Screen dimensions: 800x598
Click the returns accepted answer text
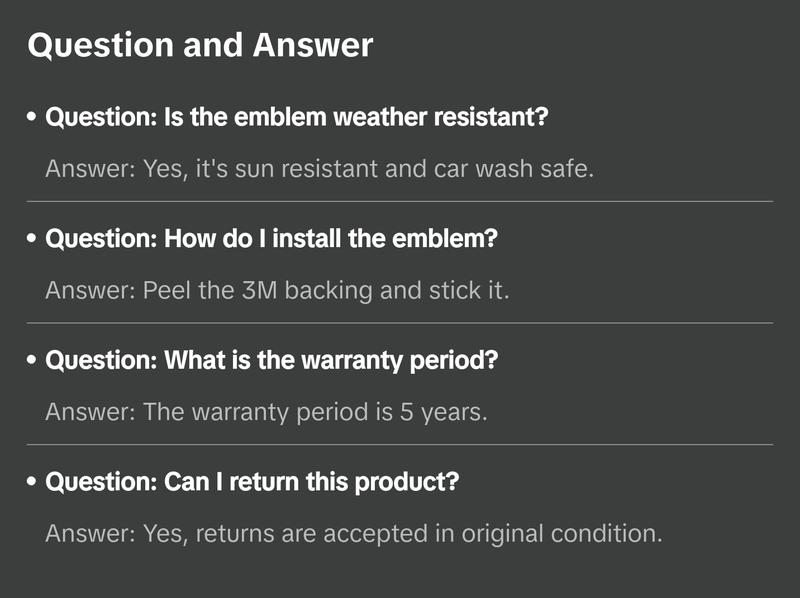coord(354,533)
